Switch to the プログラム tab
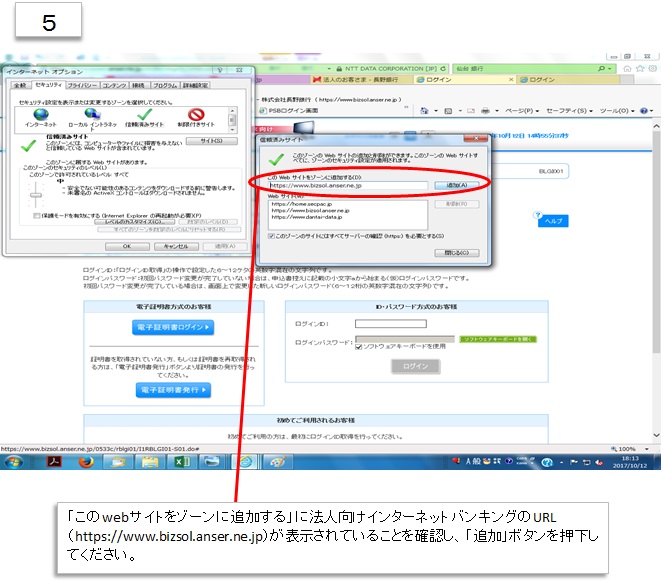The height and width of the screenshot is (583, 661). (165, 86)
